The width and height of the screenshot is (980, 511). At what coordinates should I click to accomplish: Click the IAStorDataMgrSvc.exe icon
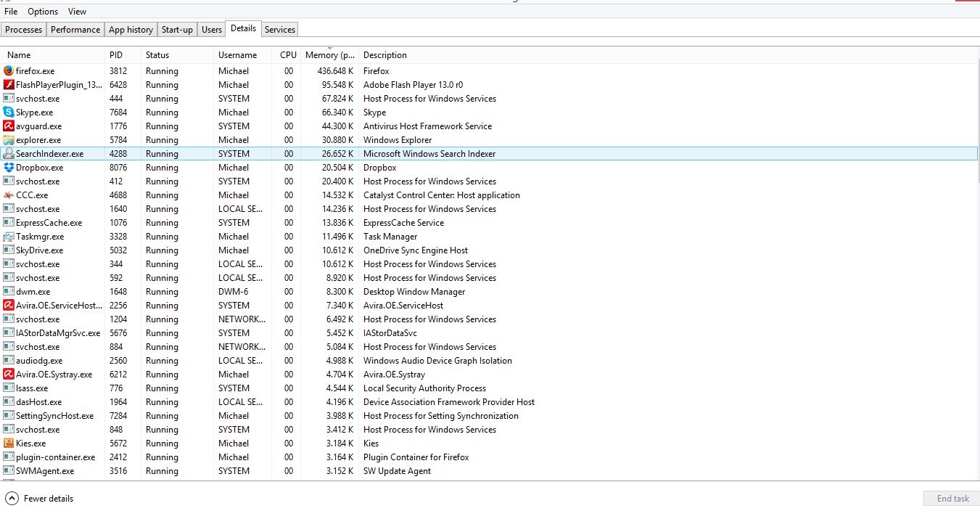coord(9,333)
